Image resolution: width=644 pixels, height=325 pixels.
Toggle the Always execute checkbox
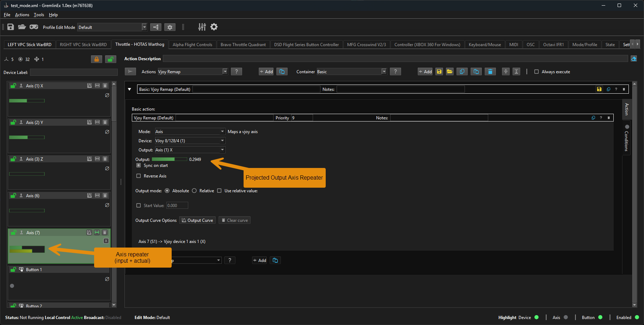point(536,72)
